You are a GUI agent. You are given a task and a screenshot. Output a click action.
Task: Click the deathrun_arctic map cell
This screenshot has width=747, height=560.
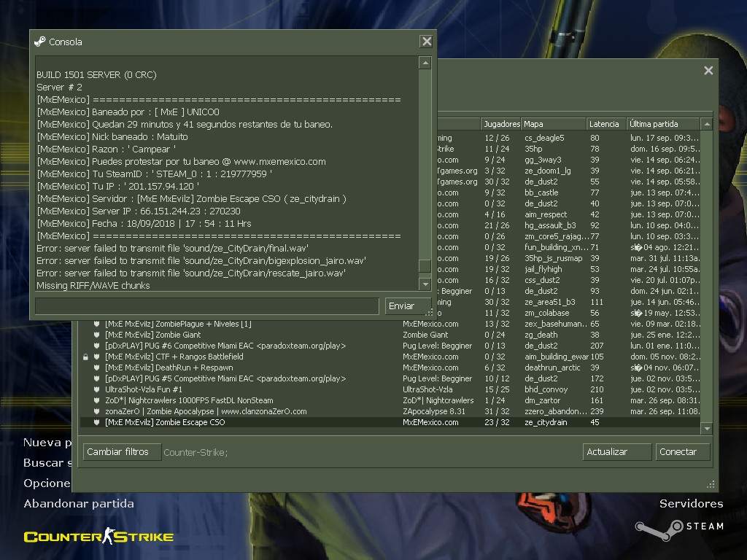[552, 368]
